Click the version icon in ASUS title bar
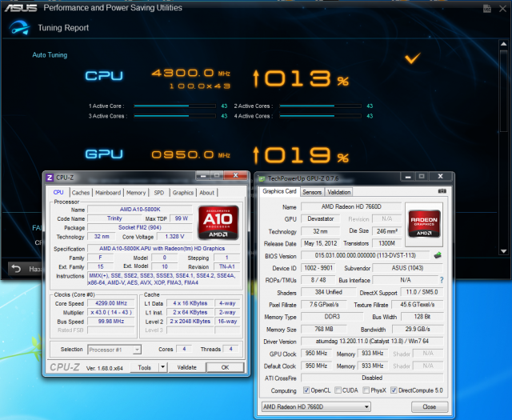This screenshot has height=420, width=512. 487,9
